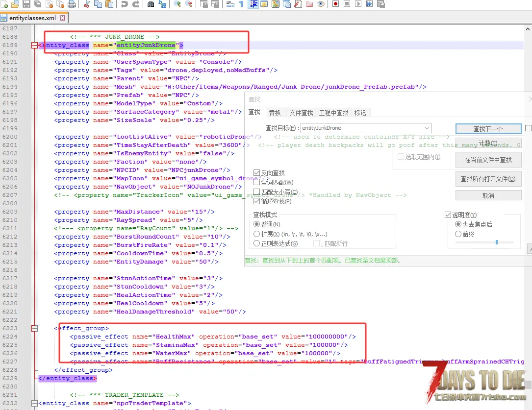Collapse the entity_class fold marker at line 6189
Image resolution: width=532 pixels, height=410 pixels.
coord(34,46)
